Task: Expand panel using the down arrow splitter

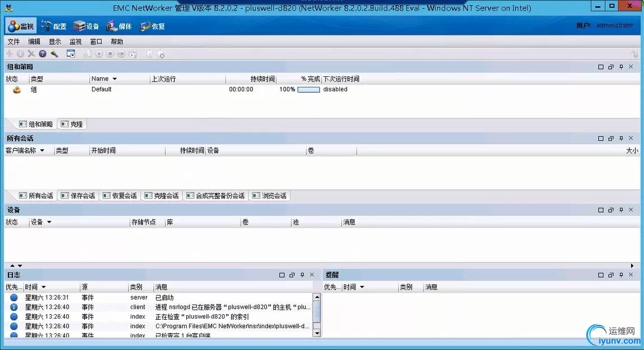Action: coord(20,266)
